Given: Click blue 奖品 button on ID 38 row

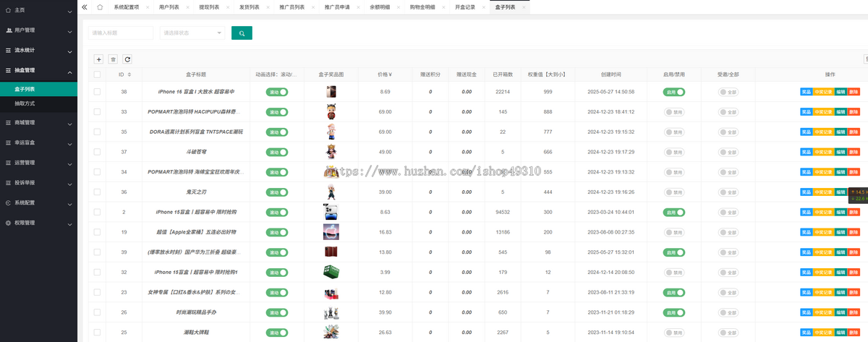Looking at the screenshot, I should pyautogui.click(x=806, y=92).
